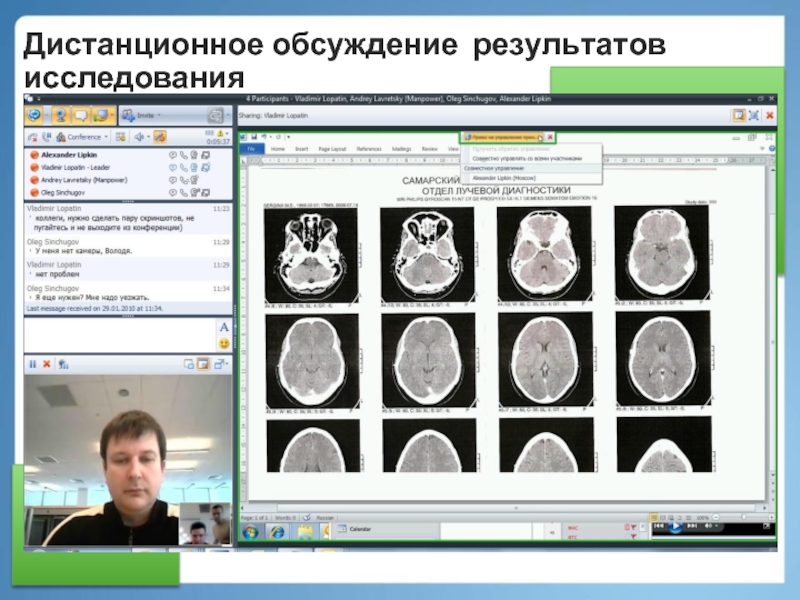
Task: Open the Conference dropdown menu
Action: coord(82,137)
